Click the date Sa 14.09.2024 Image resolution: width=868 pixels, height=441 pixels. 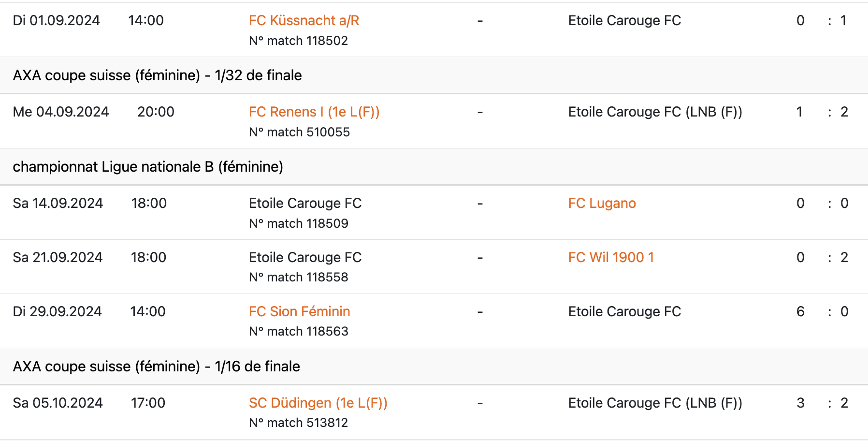(58, 203)
